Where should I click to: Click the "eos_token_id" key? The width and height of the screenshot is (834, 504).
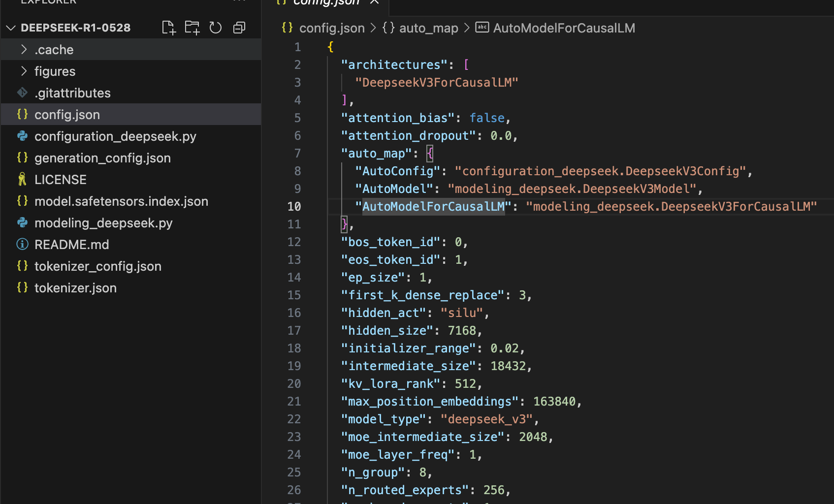[391, 260]
